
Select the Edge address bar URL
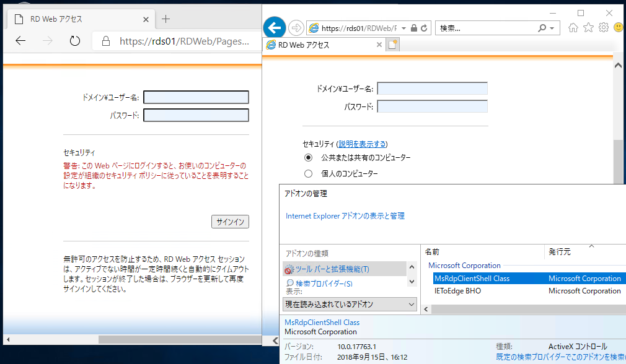(x=184, y=41)
